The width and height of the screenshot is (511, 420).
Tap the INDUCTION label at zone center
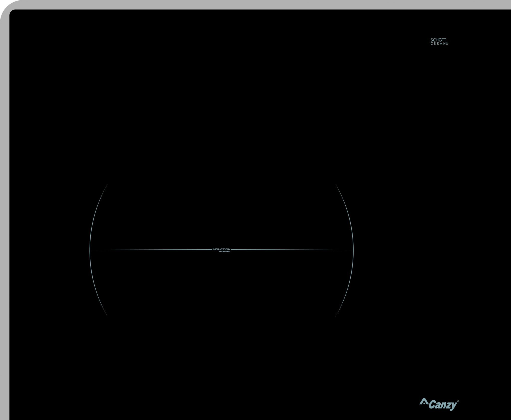(x=221, y=249)
